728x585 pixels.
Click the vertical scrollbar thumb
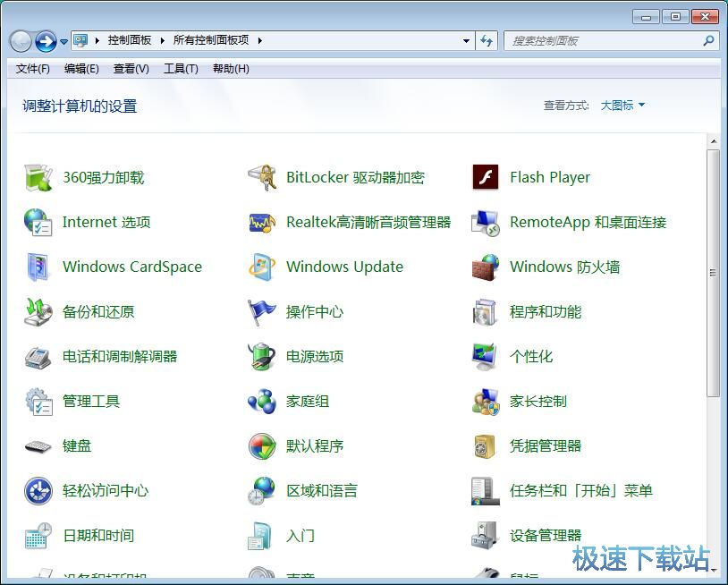[x=713, y=273]
